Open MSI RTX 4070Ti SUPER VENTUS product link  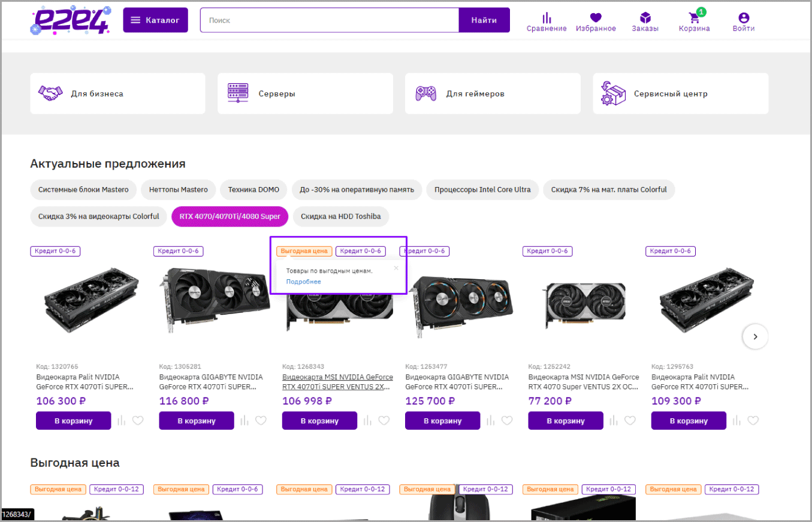pos(337,382)
